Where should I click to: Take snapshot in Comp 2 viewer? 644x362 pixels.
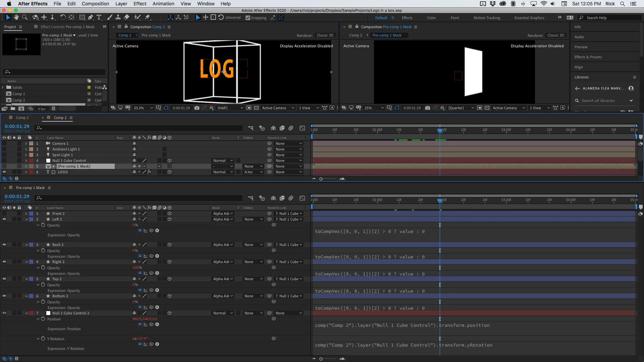(197, 108)
